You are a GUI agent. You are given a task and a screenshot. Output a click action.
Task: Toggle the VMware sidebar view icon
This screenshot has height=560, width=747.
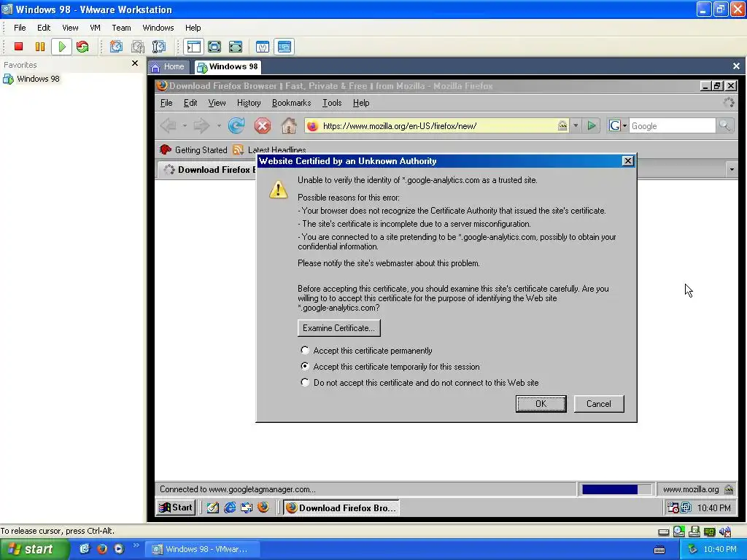[x=194, y=47]
